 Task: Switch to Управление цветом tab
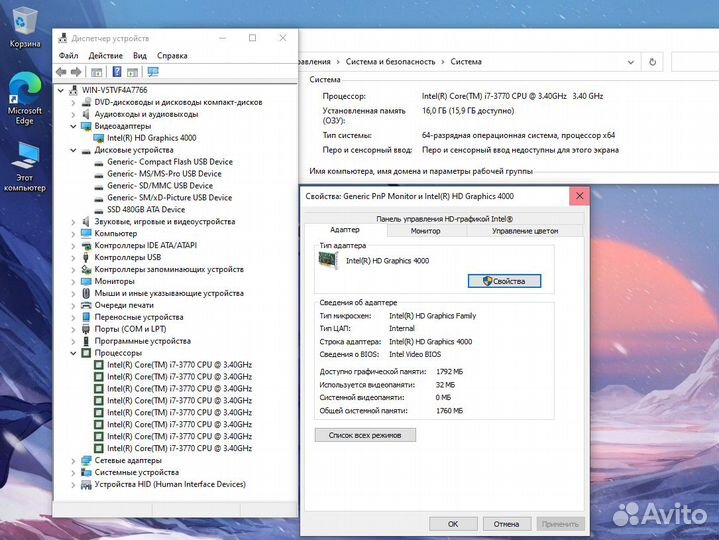525,231
